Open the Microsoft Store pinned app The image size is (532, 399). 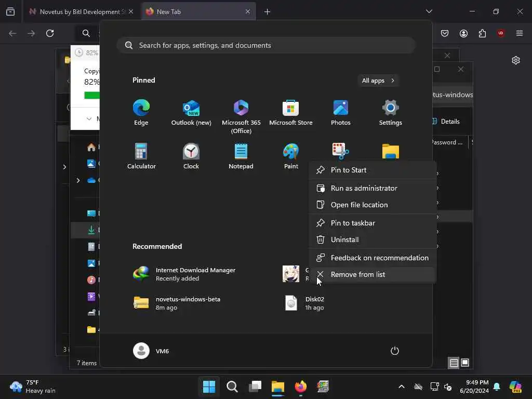[x=291, y=113]
